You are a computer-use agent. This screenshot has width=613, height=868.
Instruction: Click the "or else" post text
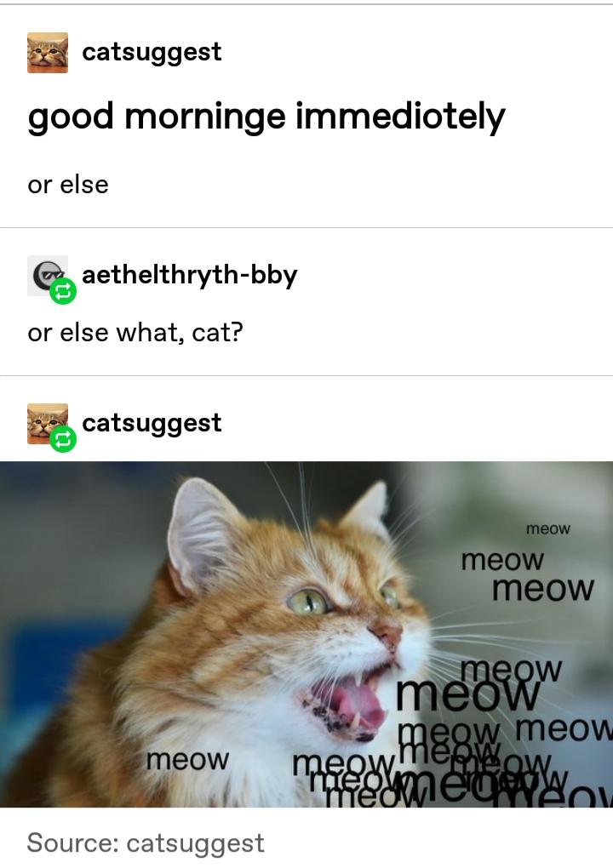68,185
